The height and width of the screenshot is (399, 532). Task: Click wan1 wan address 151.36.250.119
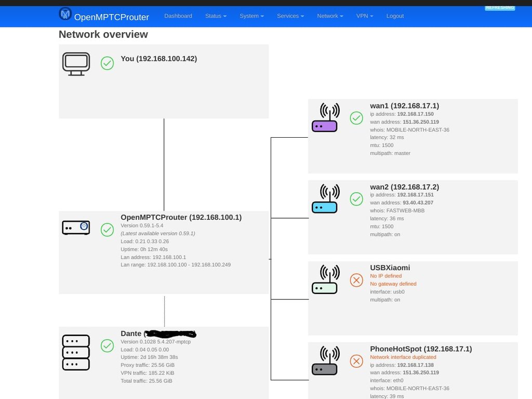pos(404,122)
